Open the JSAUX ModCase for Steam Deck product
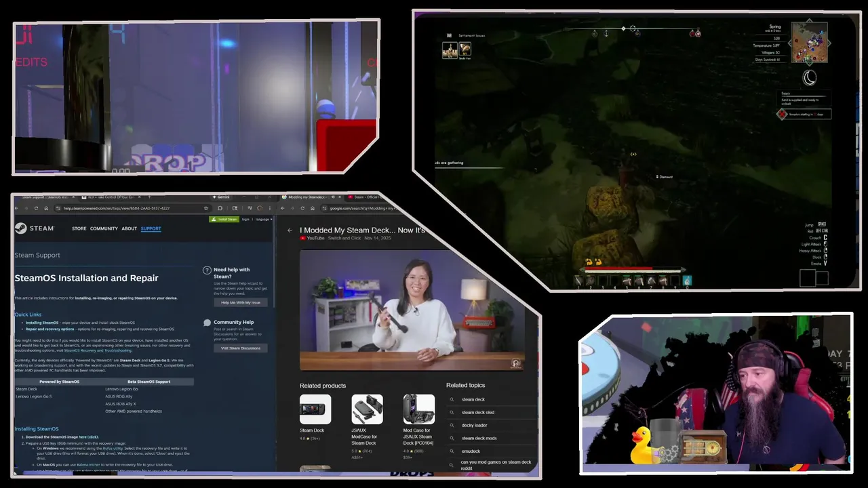This screenshot has width=868, height=488. coord(367,409)
